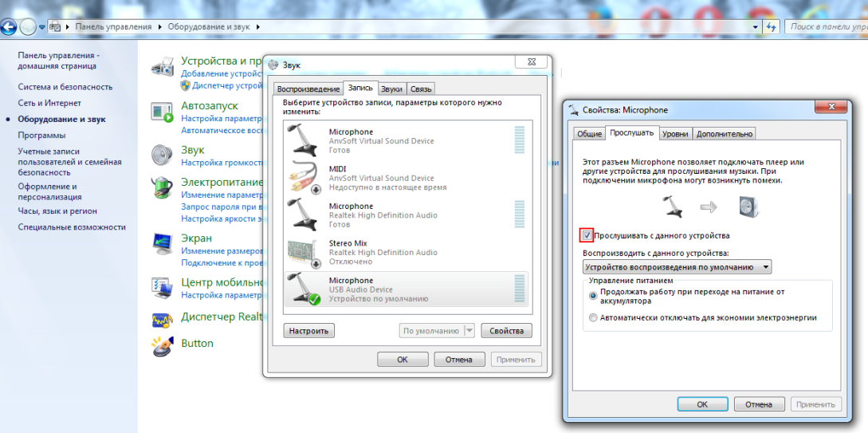Open the Система и безопасность link
Image resolution: width=868 pixels, height=433 pixels.
(65, 87)
